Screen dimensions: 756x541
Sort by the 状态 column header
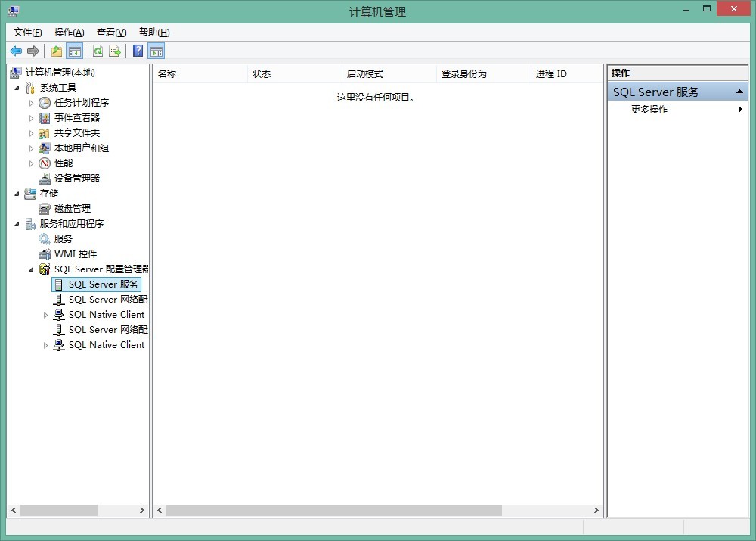pos(295,74)
